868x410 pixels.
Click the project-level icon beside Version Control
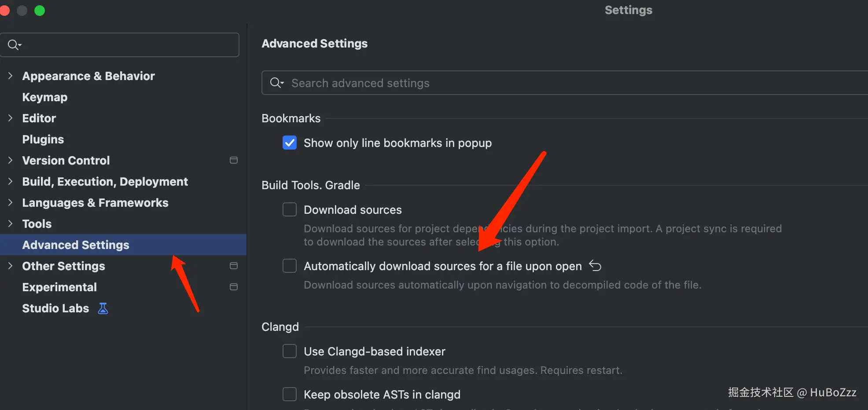pyautogui.click(x=234, y=160)
